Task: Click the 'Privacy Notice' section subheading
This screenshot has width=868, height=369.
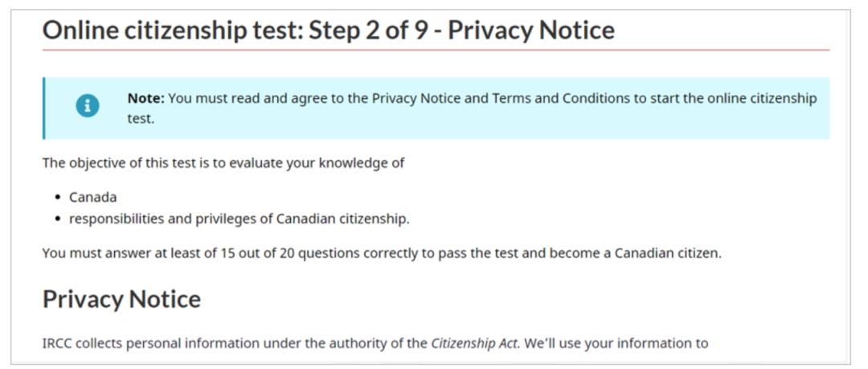Action: (121, 299)
